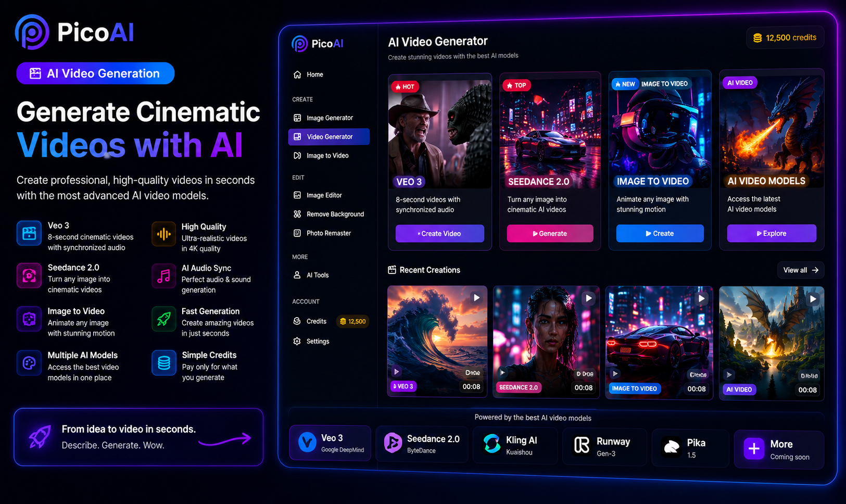Play the dragon landscape AI Video clip
This screenshot has width=846, height=504.
click(x=813, y=299)
